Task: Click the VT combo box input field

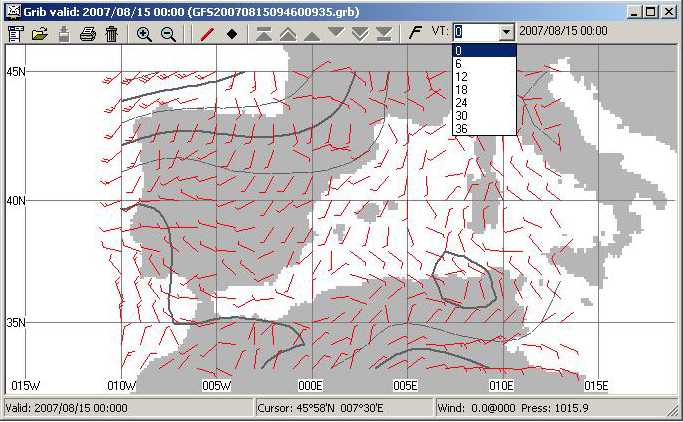Action: click(x=475, y=32)
